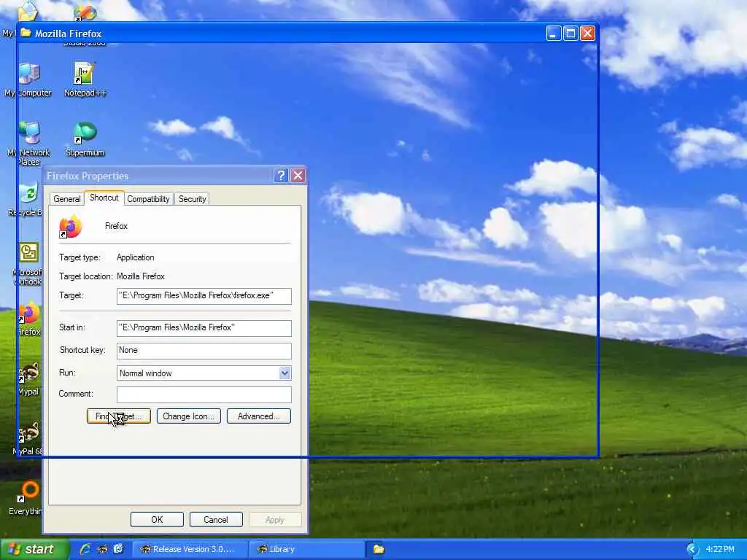Click the Change Icon button
The width and height of the screenshot is (747, 560).
pos(189,416)
